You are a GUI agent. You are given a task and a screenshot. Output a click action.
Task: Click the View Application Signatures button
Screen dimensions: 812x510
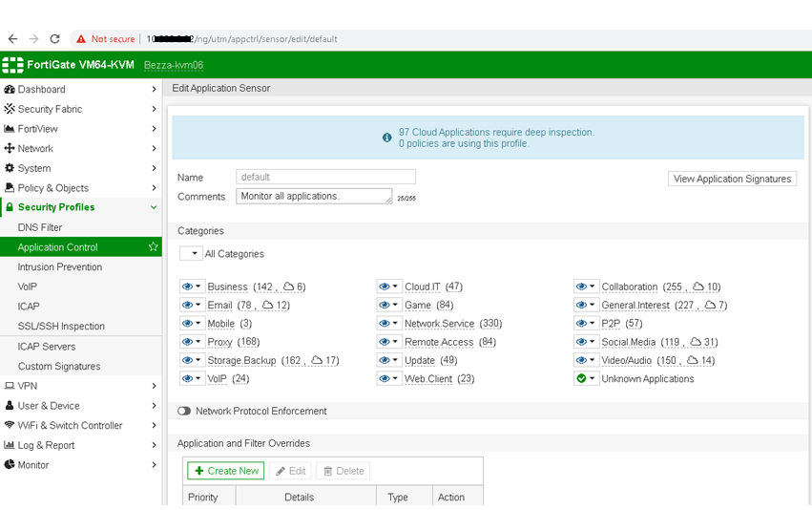[x=732, y=179]
